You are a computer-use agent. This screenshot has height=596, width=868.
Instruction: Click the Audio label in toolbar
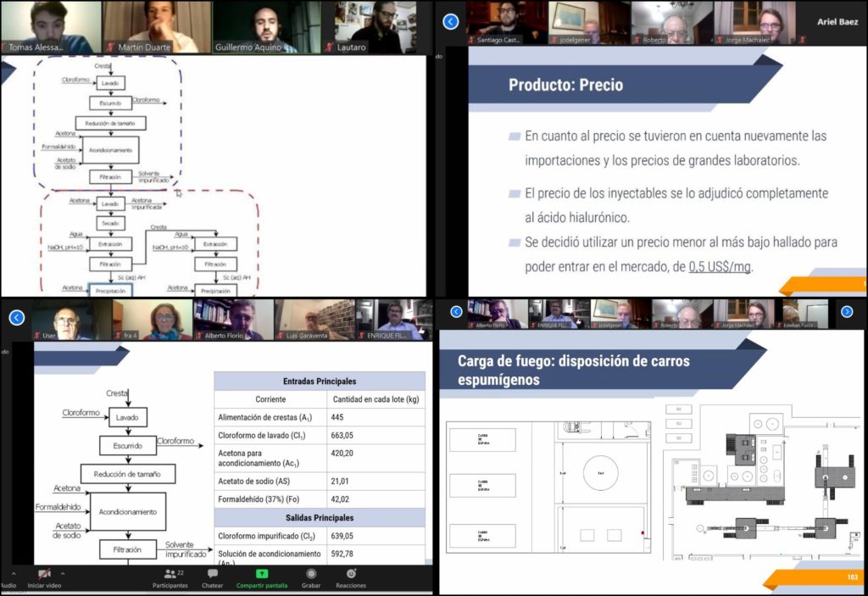[x=7, y=585]
